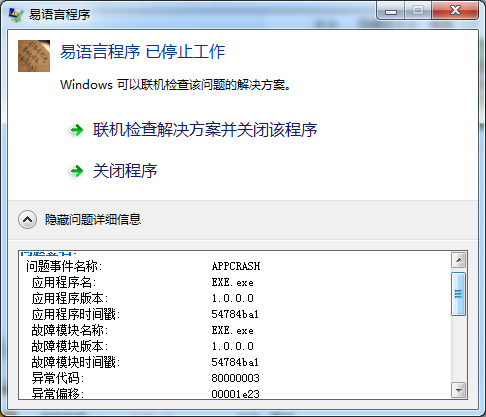Click 1.0.0.0 value beside 故障模块版本
The image size is (486, 417).
click(x=232, y=346)
